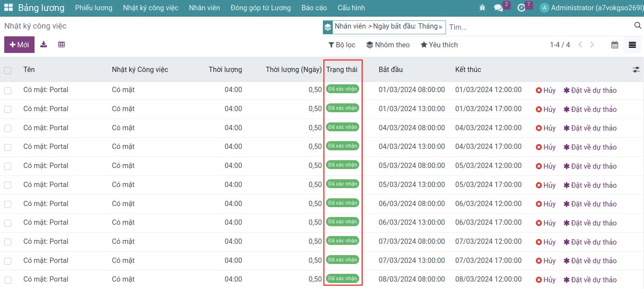Sort by Trạng thái column header

[x=342, y=70]
